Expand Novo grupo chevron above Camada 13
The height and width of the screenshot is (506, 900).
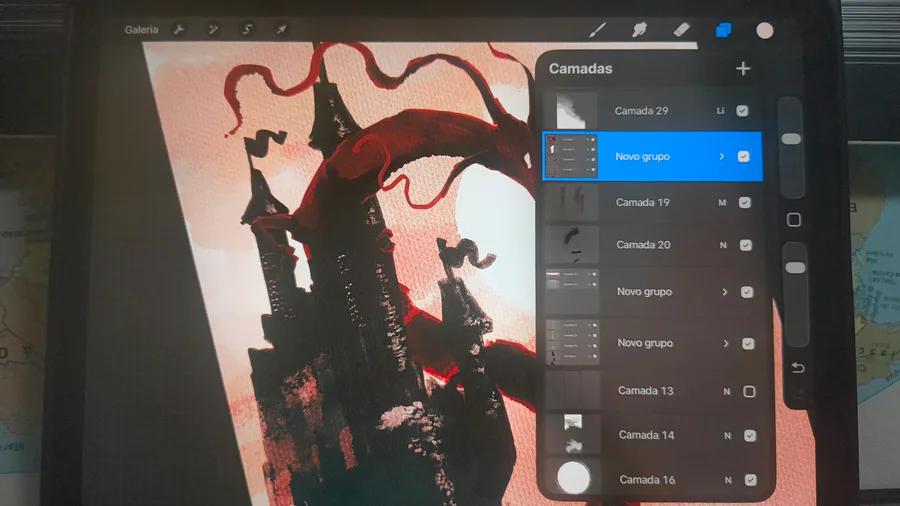[726, 344]
